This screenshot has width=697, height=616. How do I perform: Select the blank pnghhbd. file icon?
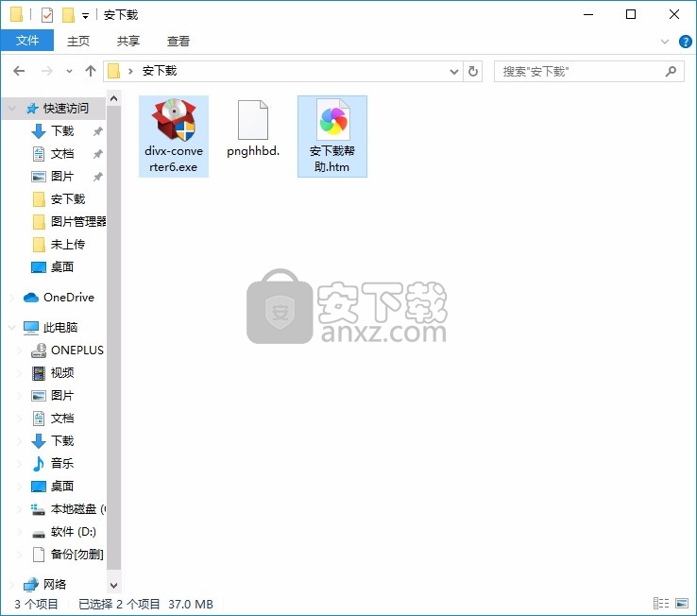click(253, 120)
